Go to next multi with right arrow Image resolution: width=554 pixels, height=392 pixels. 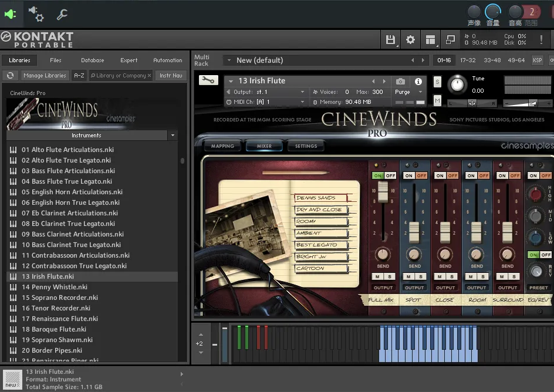coord(423,60)
